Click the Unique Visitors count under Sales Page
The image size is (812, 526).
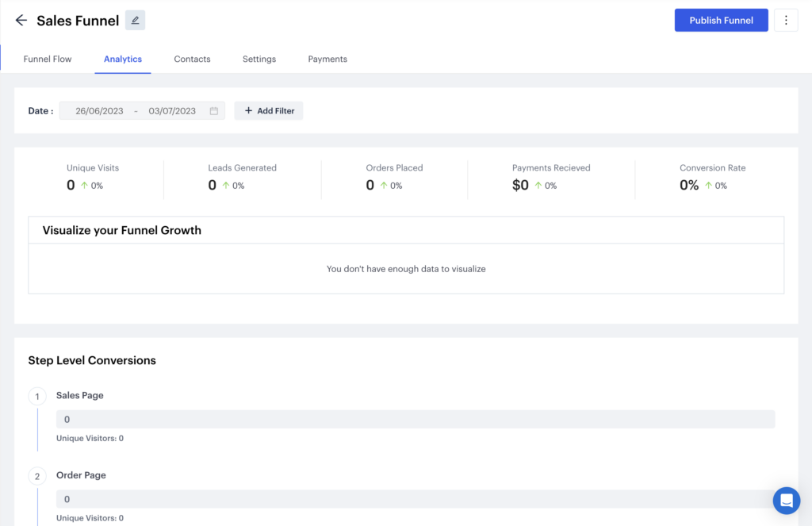[90, 437]
